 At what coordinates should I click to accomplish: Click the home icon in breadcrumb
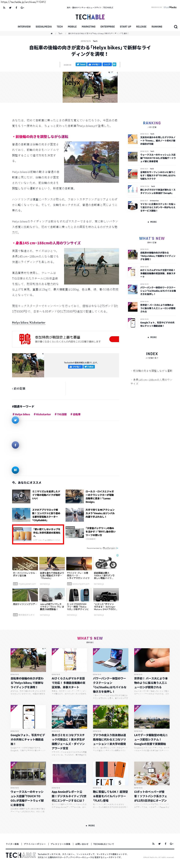click(x=51, y=33)
